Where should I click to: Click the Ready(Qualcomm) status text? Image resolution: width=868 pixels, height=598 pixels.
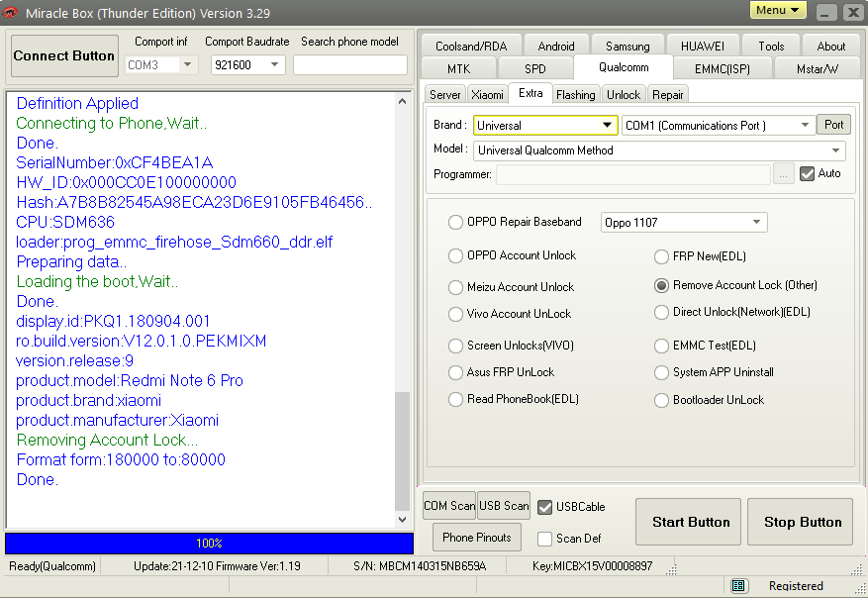[52, 566]
